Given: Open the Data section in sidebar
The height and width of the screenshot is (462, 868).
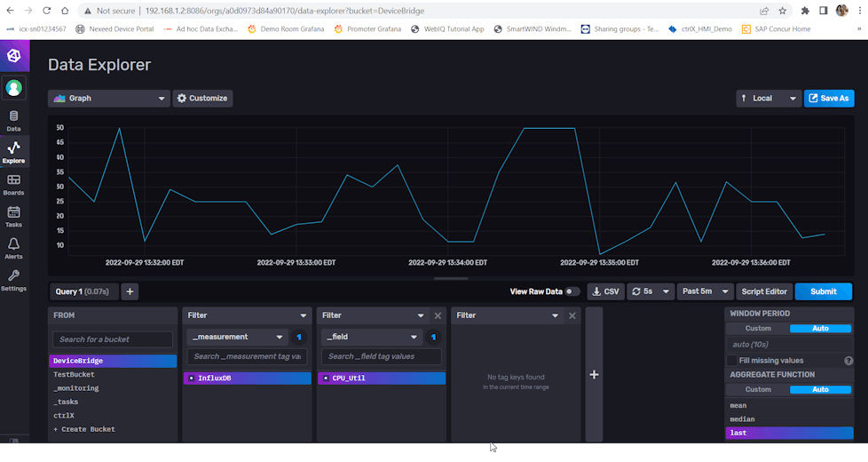Looking at the screenshot, I should [13, 121].
